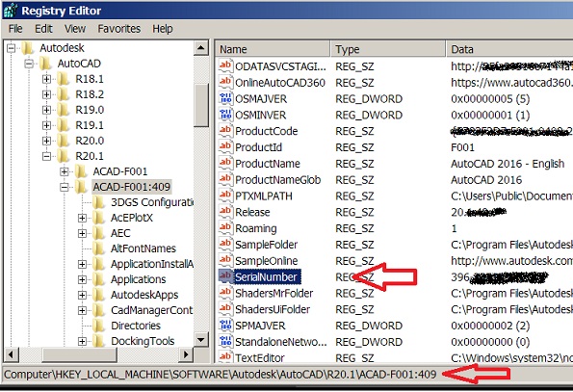
Task: Select the Applications key
Action: point(138,279)
